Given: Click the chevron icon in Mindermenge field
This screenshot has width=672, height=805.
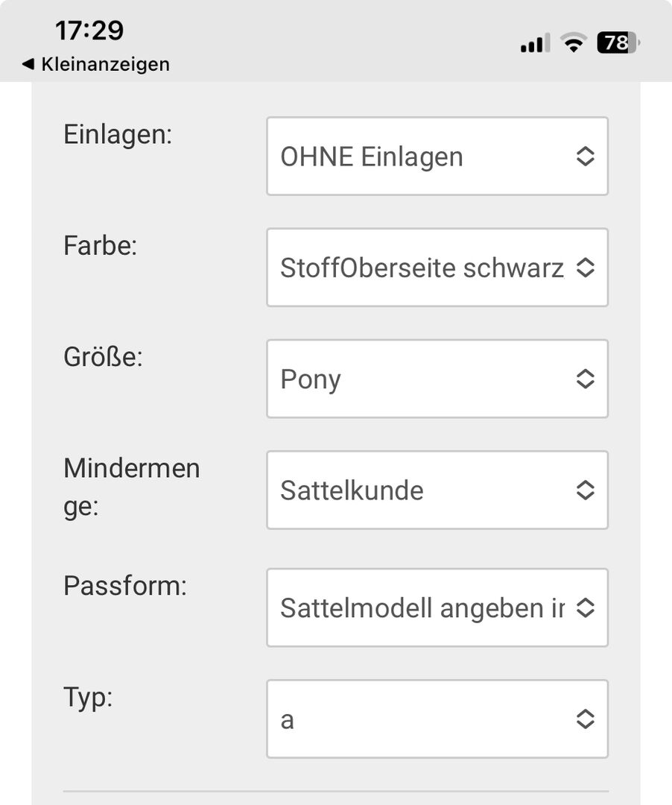Looking at the screenshot, I should point(586,490).
